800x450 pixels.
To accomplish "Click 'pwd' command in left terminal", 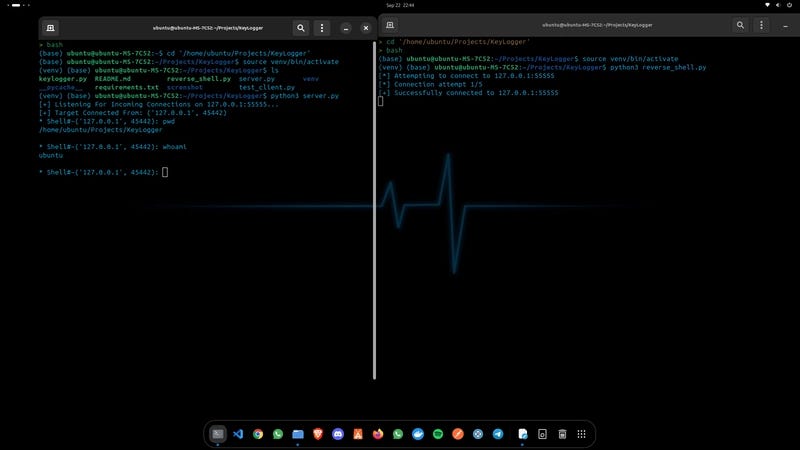I will 169,121.
